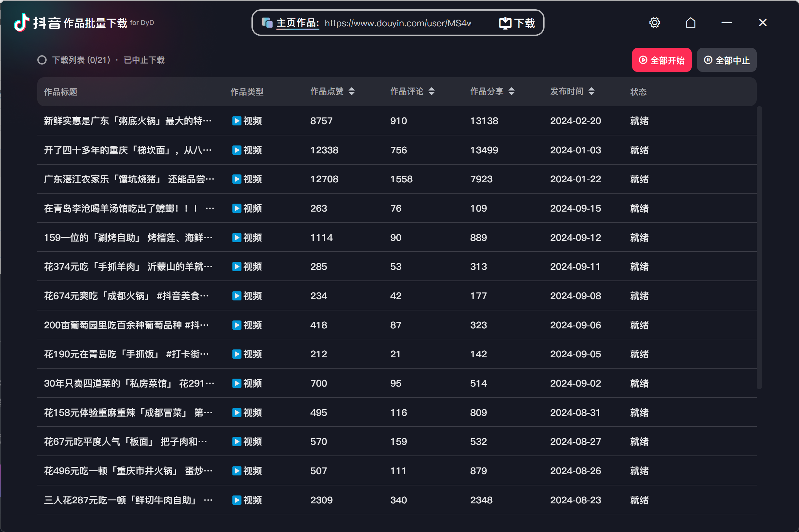Click the Douyin logo icon

point(21,23)
